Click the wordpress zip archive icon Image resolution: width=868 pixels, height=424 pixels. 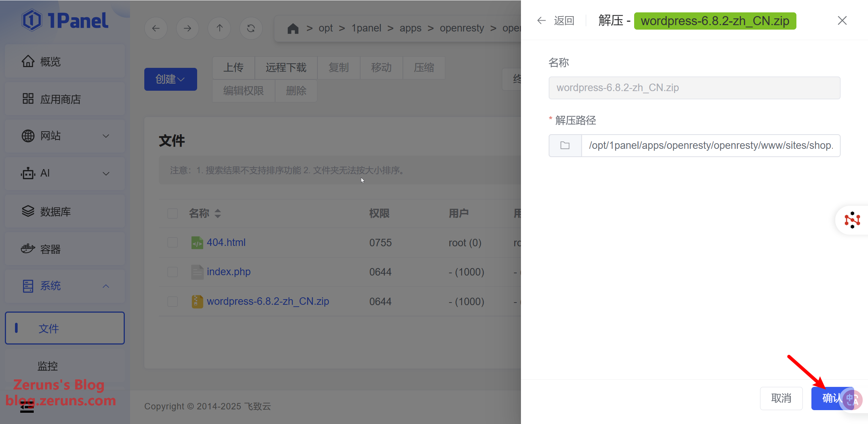197,301
